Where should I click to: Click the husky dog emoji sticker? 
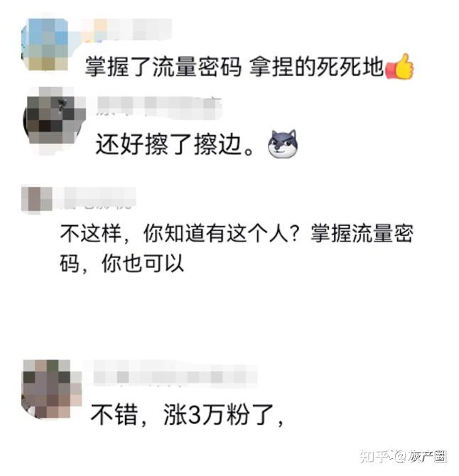tap(283, 144)
